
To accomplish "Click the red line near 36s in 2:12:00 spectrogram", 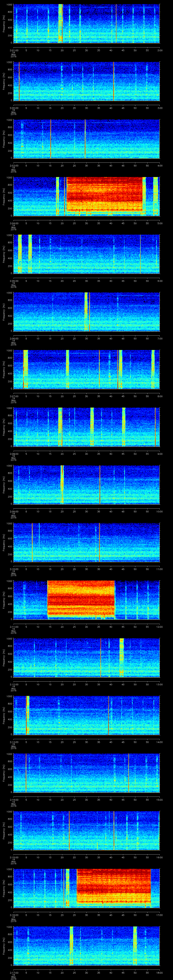I will coord(101,658).
